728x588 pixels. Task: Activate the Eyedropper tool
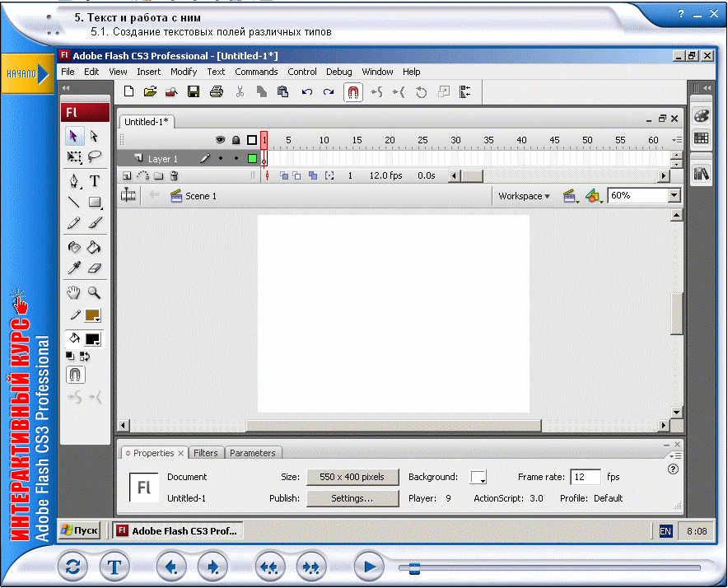74,268
